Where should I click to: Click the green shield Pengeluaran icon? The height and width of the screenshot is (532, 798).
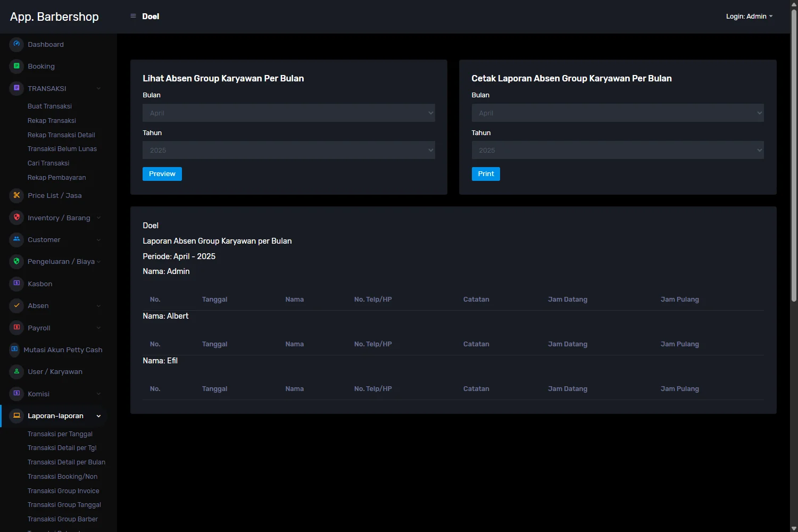(x=16, y=261)
